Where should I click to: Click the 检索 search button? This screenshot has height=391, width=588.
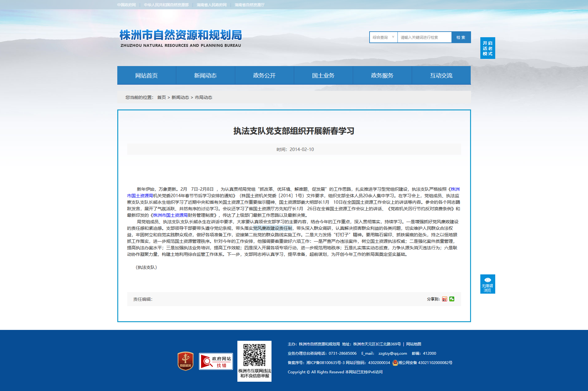click(x=461, y=37)
